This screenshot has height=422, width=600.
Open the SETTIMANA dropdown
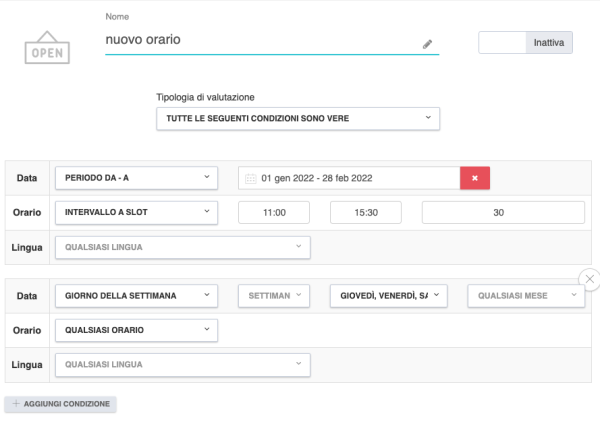click(274, 296)
